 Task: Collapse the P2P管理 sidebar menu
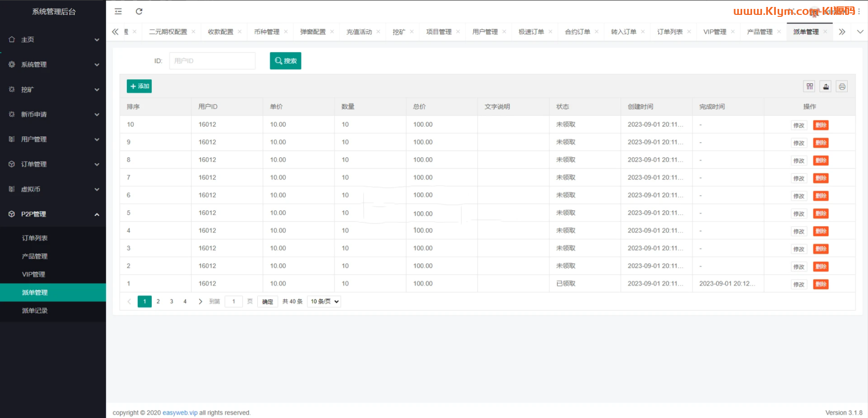(x=53, y=214)
